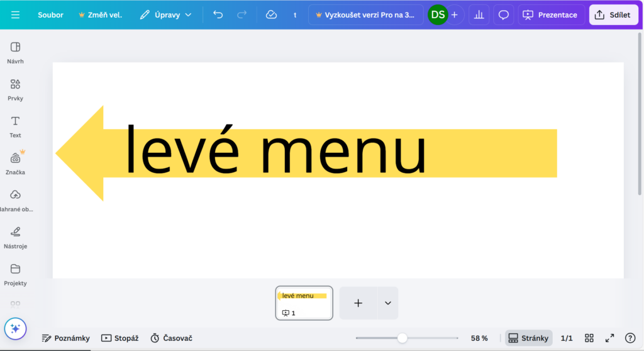644x351 pixels.
Task: Expand the Úpravy editing mode dropdown
Action: [166, 14]
